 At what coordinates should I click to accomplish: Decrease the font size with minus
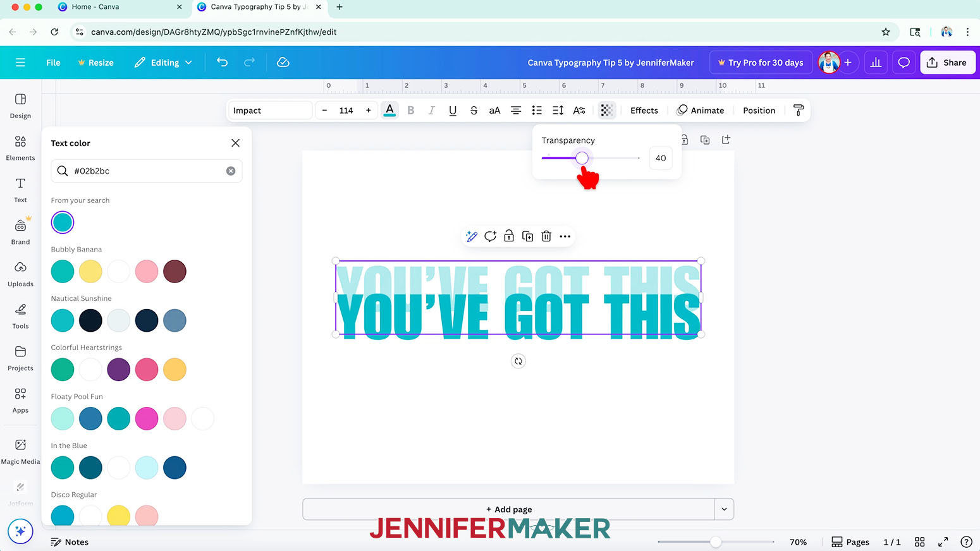tap(324, 110)
